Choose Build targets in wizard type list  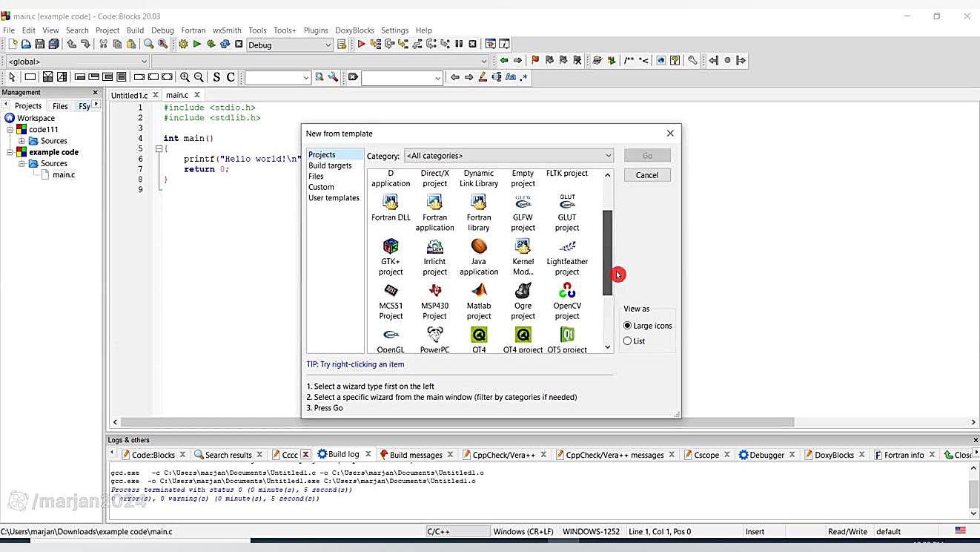click(x=330, y=165)
